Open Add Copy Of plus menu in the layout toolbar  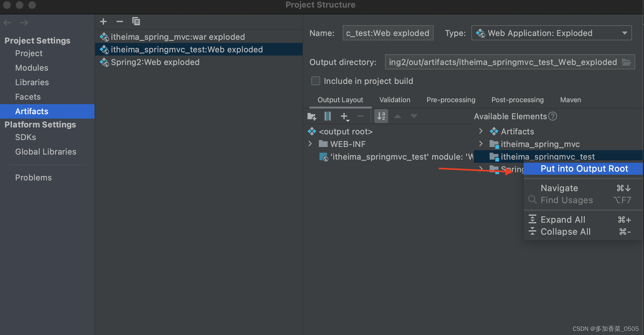[x=345, y=117]
